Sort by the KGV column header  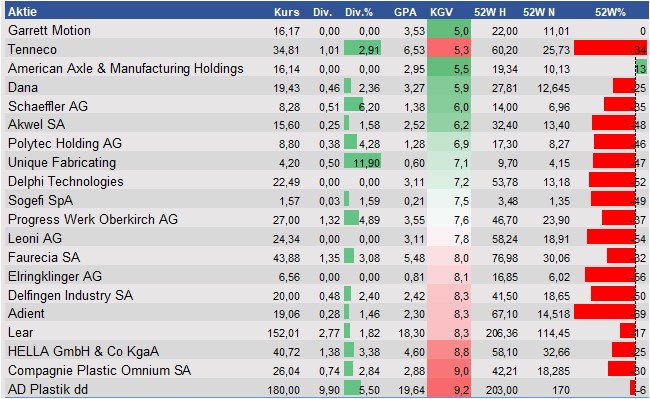pyautogui.click(x=441, y=12)
